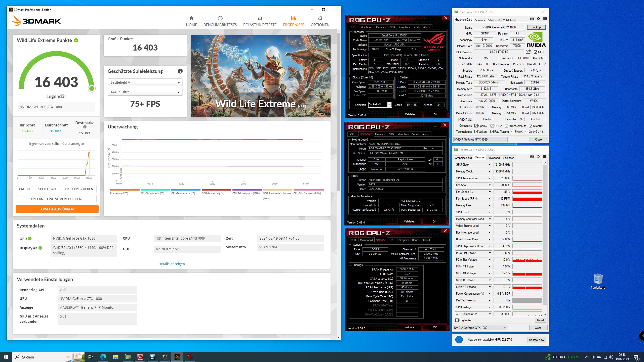This screenshot has width=644, height=362.
Task: Click the Wild Life Extreme preview image
Action: pyautogui.click(x=260, y=76)
